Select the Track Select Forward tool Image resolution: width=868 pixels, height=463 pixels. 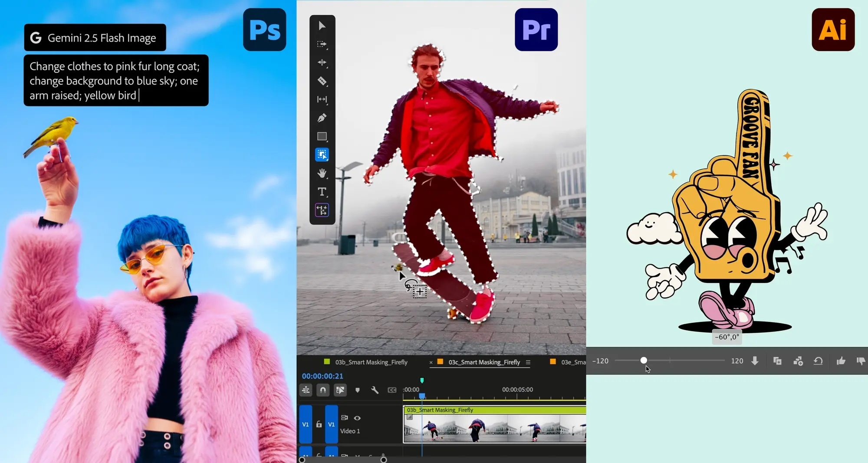click(x=322, y=44)
